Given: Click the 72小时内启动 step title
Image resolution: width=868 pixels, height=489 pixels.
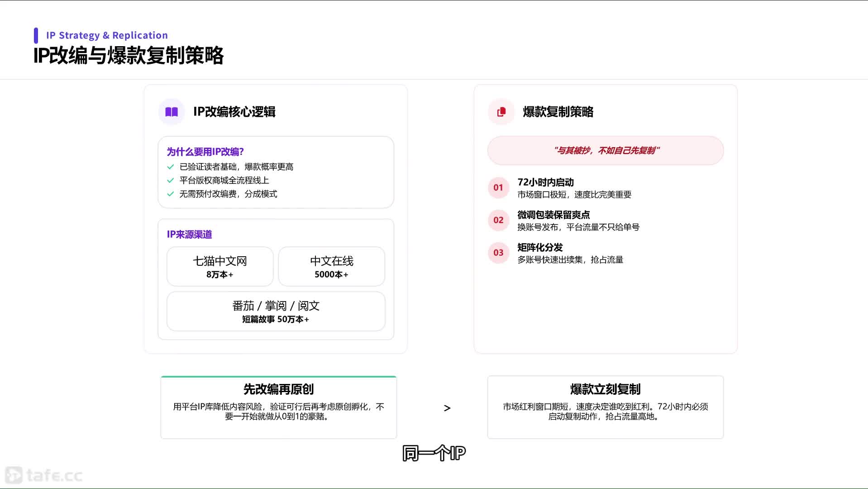Looking at the screenshot, I should 545,182.
